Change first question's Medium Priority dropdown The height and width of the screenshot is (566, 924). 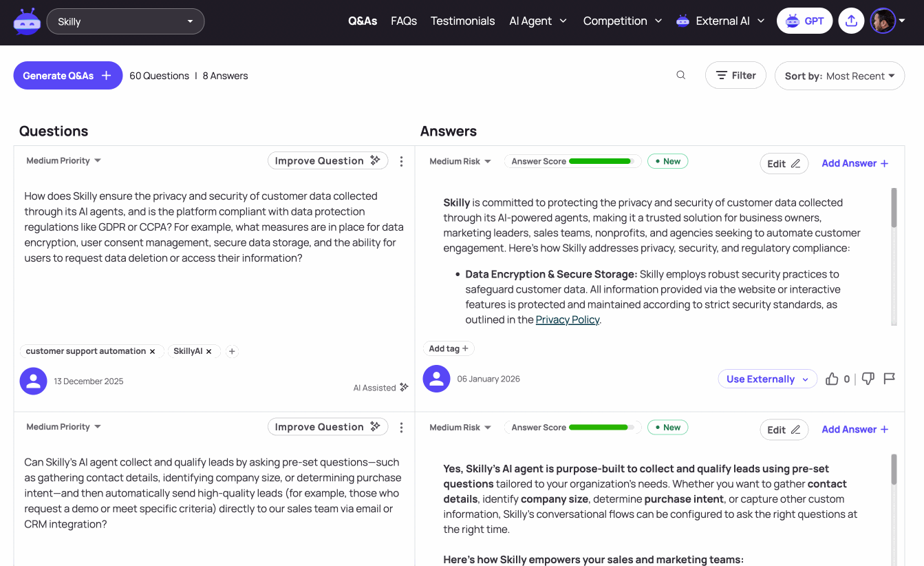[x=63, y=160]
